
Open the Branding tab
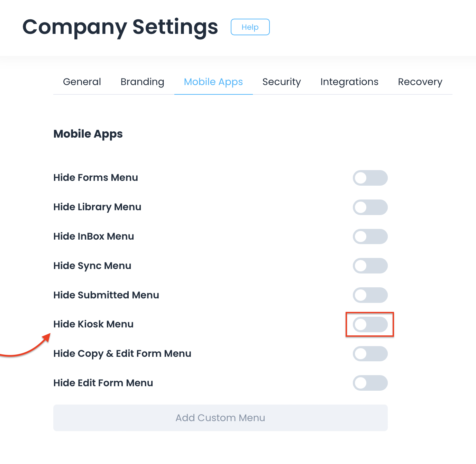[142, 82]
